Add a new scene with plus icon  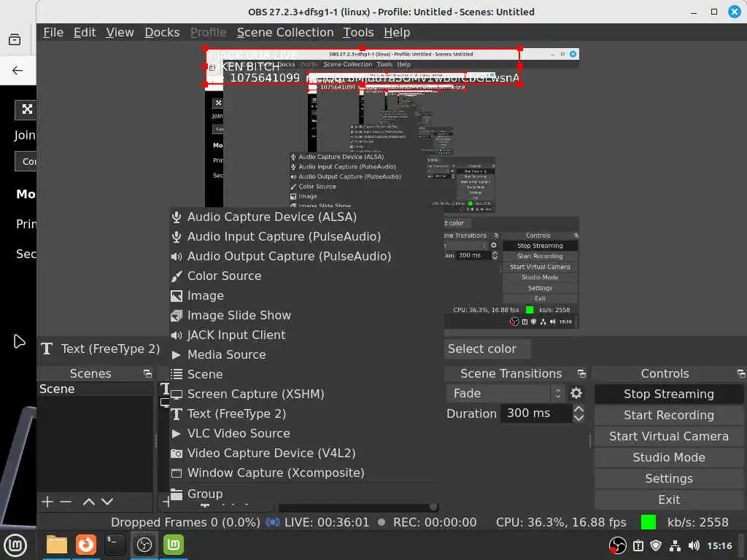[x=47, y=502]
